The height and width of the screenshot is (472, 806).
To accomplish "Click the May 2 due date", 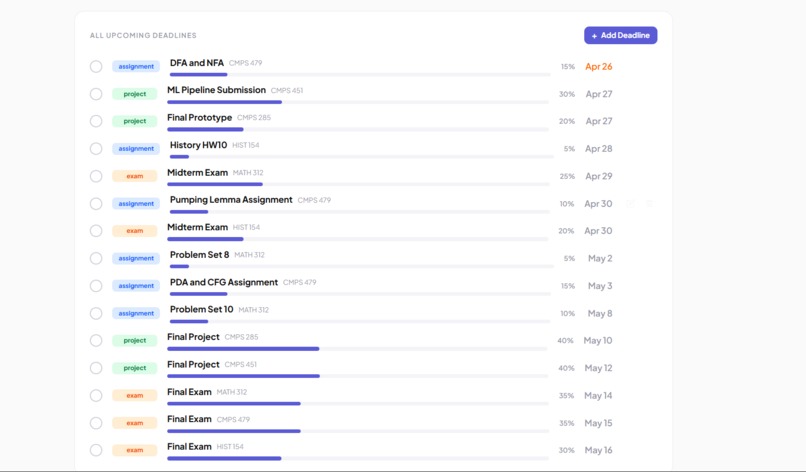I will click(x=600, y=258).
